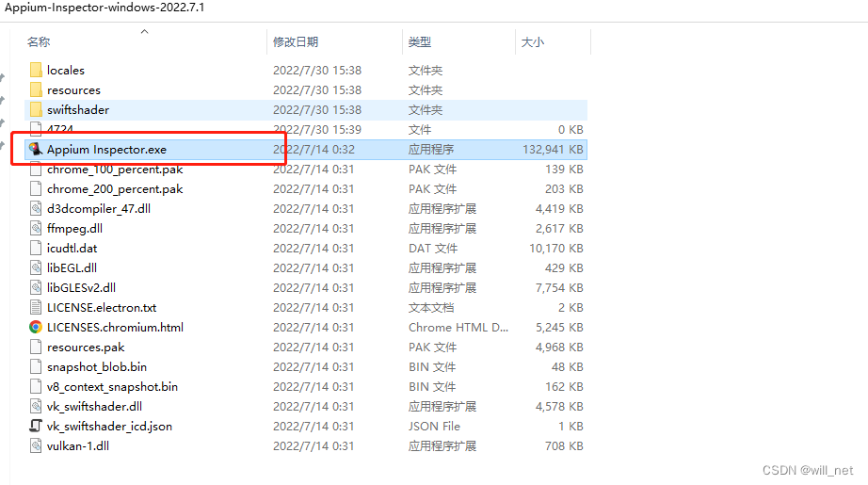Click the libEGL.dll file icon
The height and width of the screenshot is (485, 868).
36,268
